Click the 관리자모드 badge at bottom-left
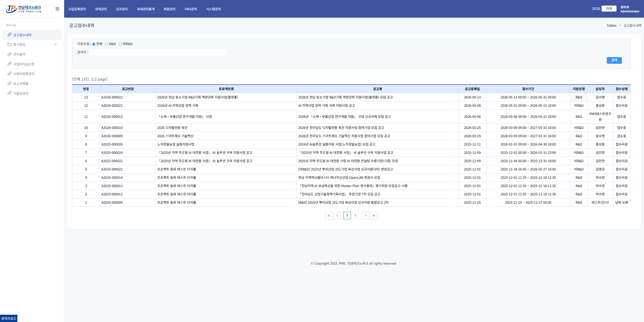Image resolution: width=644 pixels, height=322 pixels. [9, 318]
